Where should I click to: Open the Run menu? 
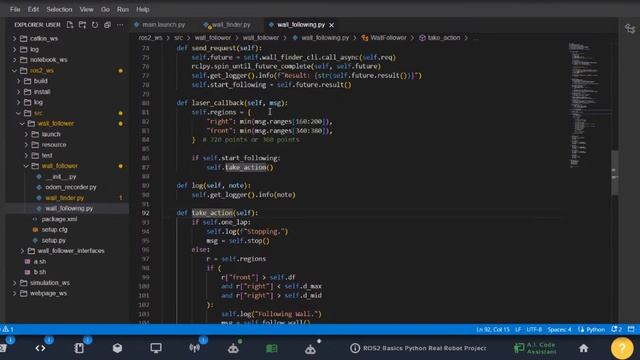[x=122, y=9]
